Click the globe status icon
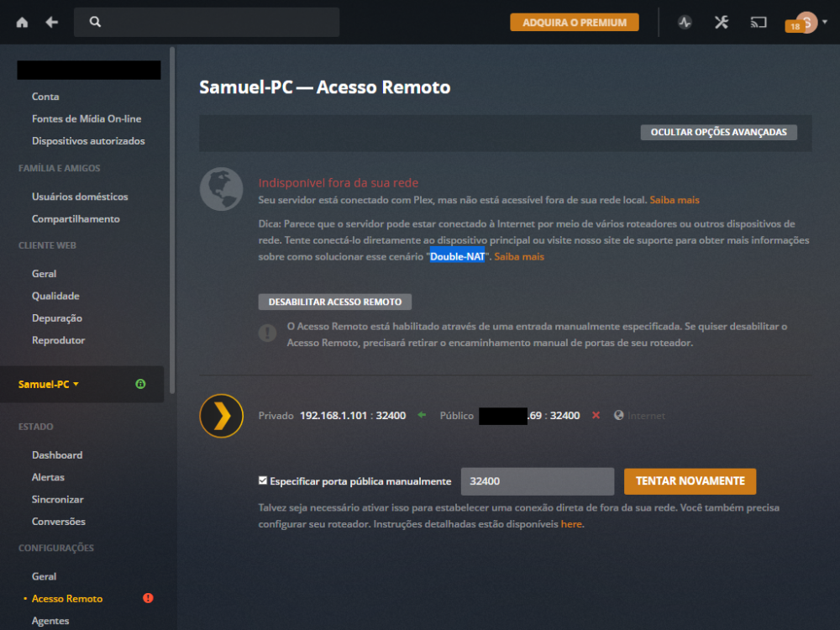Viewport: 840px width, 630px height. (221, 189)
